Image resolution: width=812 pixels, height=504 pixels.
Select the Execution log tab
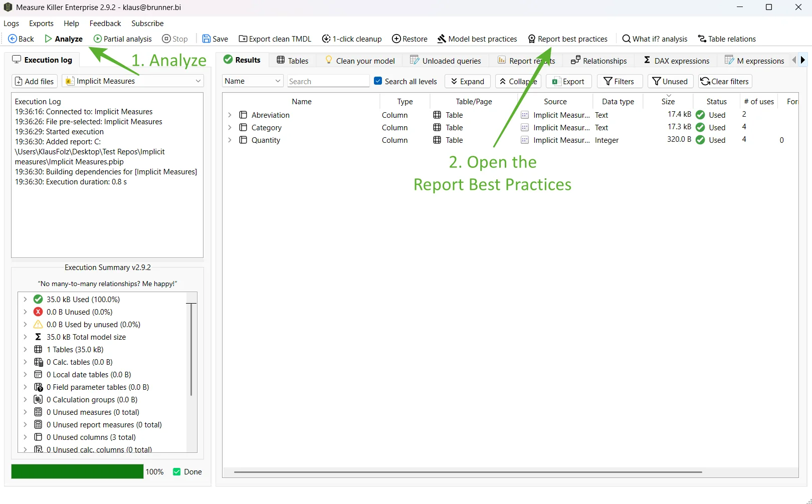coord(42,60)
